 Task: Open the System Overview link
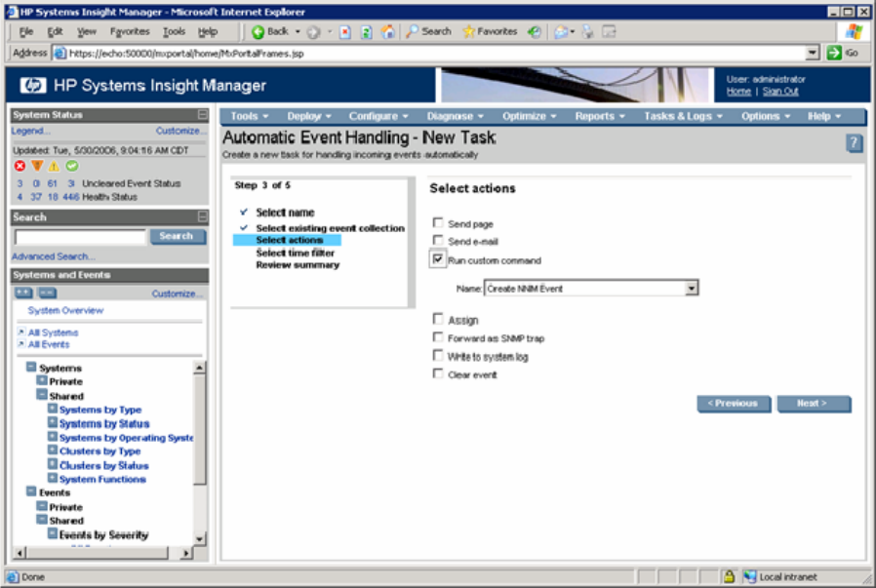65,310
